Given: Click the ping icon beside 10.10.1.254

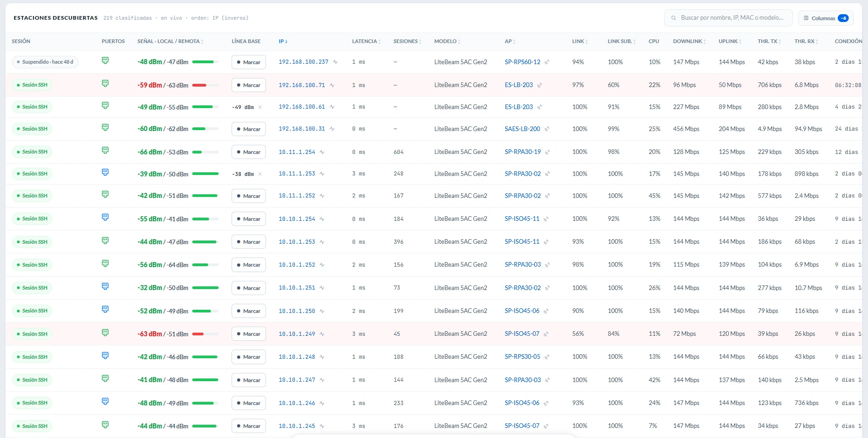Looking at the screenshot, I should (322, 219).
